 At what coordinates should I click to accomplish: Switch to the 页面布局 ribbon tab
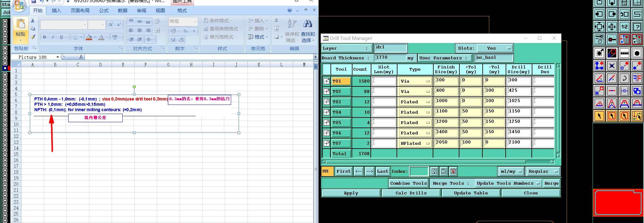80,10
